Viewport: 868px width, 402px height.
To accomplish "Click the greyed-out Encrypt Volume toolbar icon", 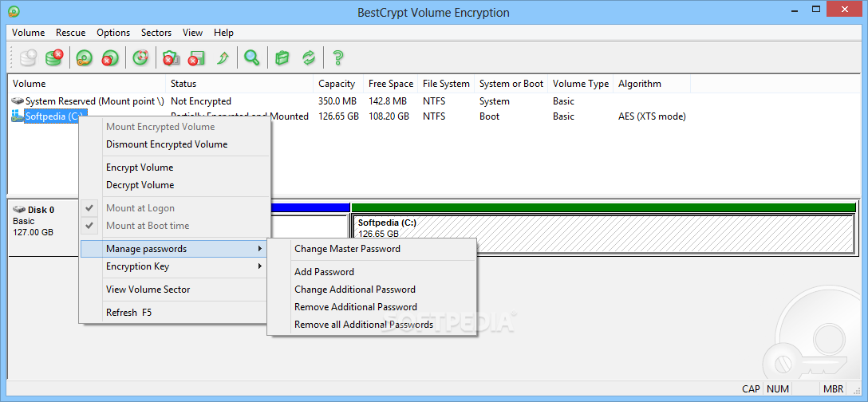I will (28, 57).
